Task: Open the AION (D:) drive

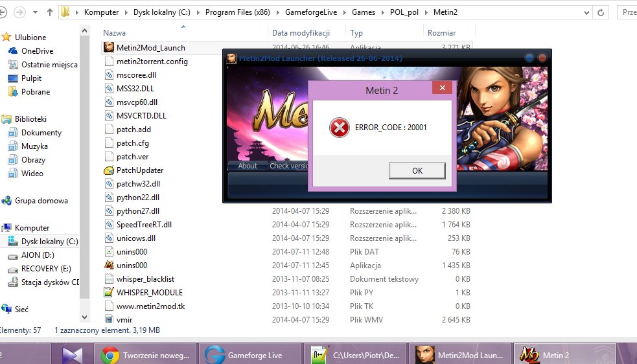Action: [38, 255]
